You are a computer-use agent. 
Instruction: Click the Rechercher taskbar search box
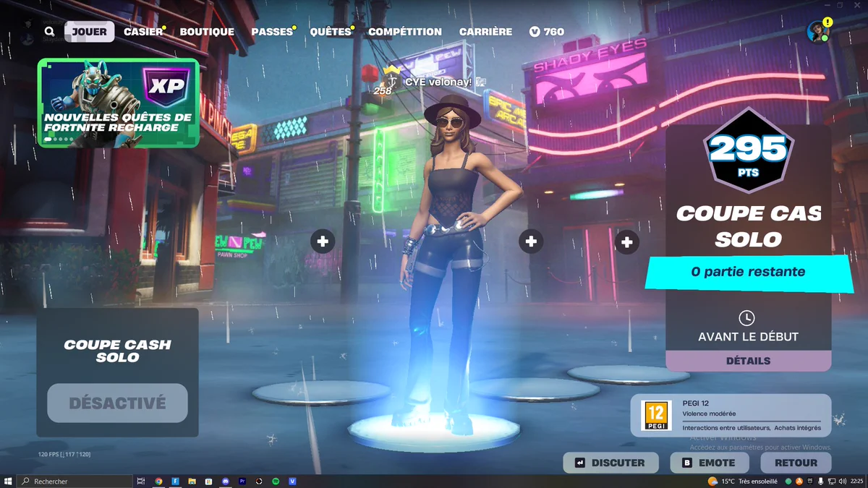point(75,481)
